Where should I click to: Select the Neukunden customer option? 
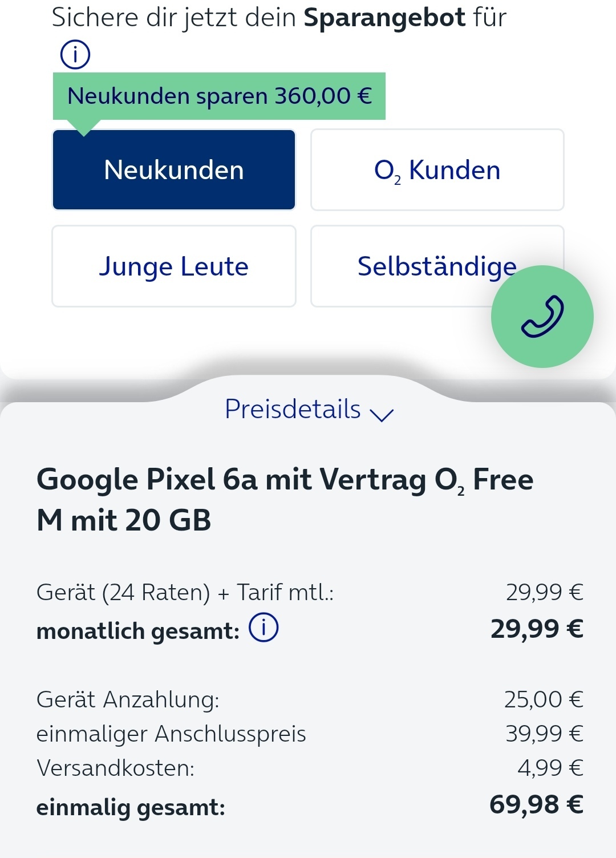[x=174, y=170]
